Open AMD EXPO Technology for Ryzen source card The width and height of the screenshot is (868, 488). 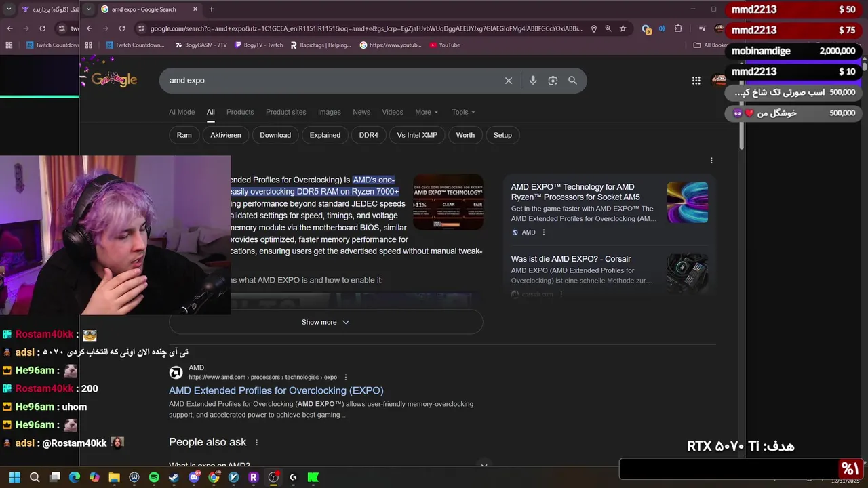point(575,192)
